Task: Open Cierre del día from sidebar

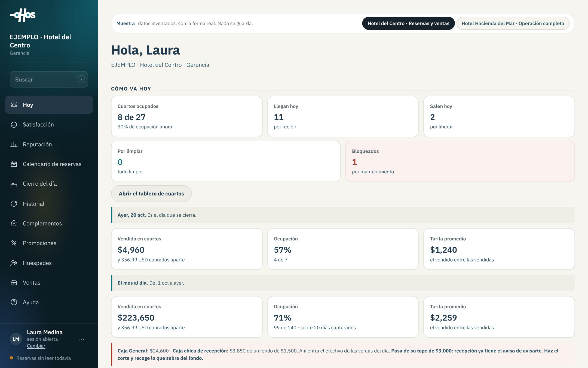Action: pos(49,184)
